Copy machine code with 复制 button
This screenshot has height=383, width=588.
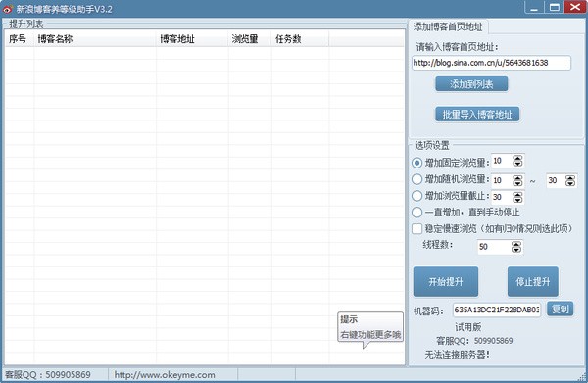click(560, 309)
